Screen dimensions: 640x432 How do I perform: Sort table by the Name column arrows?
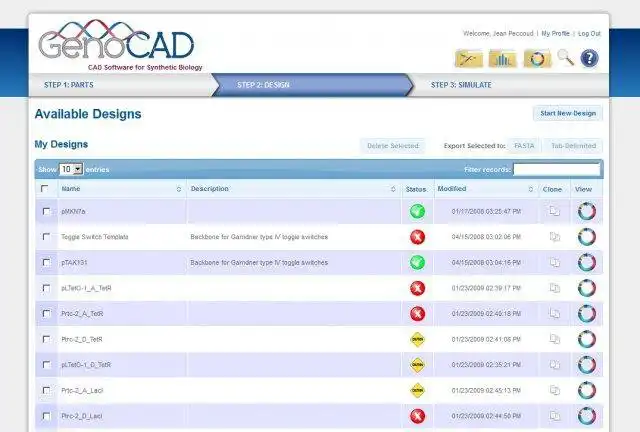tap(178, 189)
